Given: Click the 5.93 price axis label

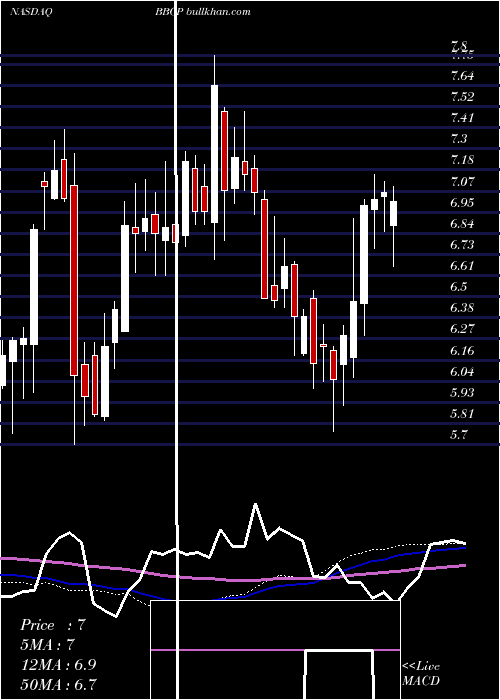Looking at the screenshot, I should [462, 393].
